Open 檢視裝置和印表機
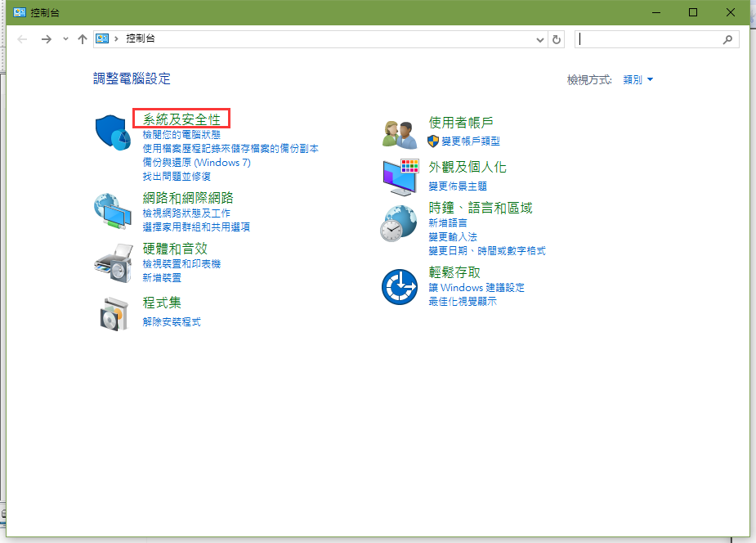 (181, 264)
